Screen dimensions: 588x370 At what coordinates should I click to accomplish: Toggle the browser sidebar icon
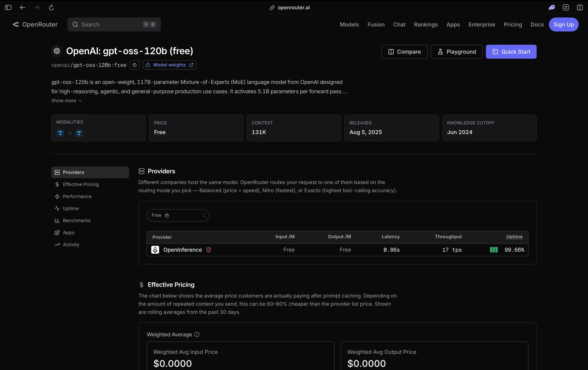point(8,8)
